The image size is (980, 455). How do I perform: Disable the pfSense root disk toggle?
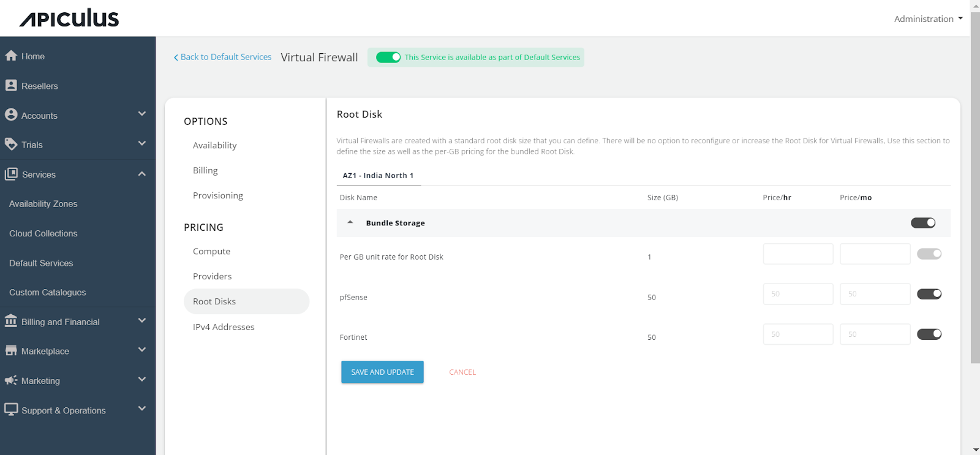point(929,294)
